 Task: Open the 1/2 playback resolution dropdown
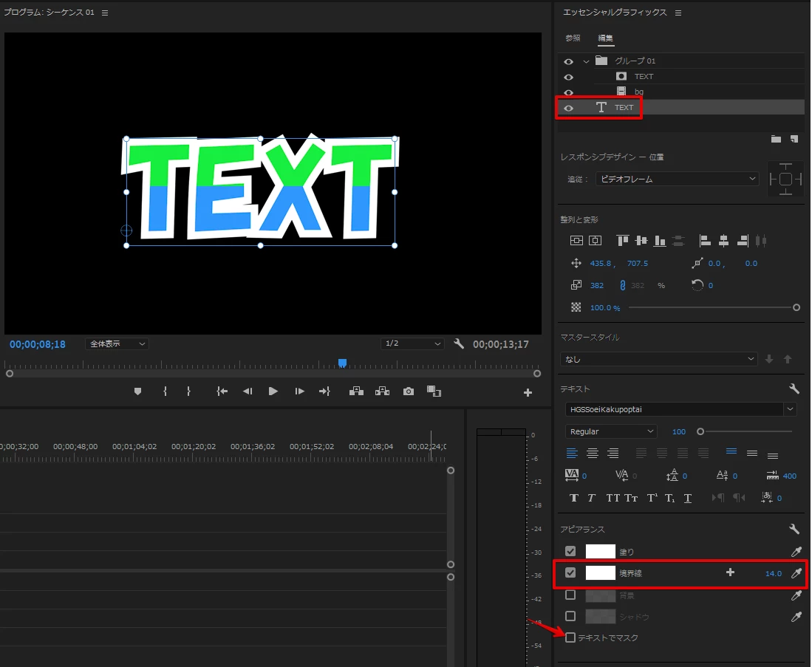tap(412, 344)
